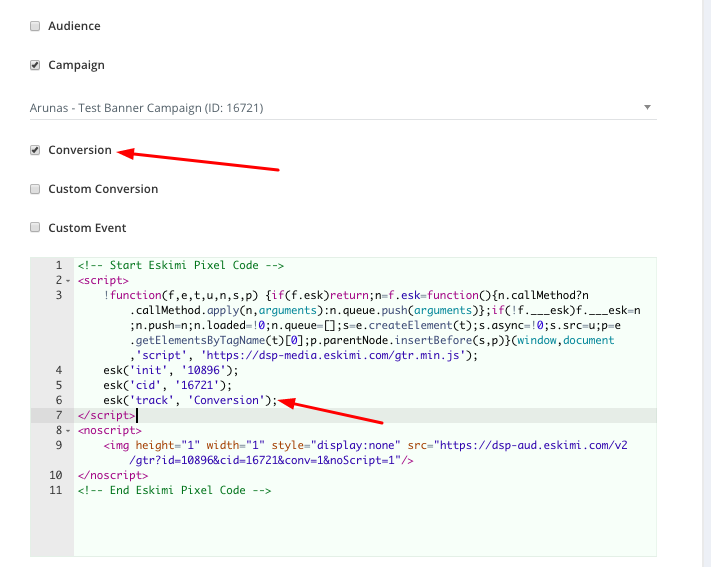Click the closing </script> tag
Viewport: 711px width, 567px height.
(106, 415)
